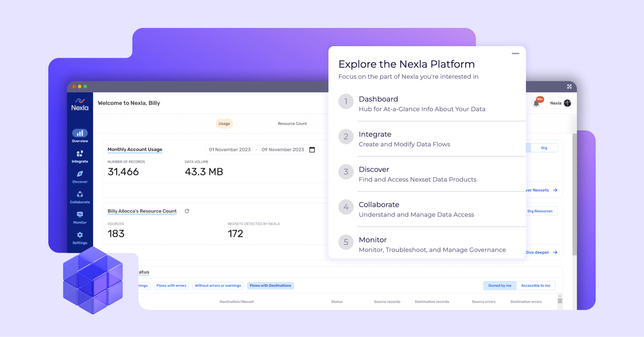The image size is (644, 337).
Task: Minimize the Explore the Nexla Platform panel
Action: [x=515, y=54]
